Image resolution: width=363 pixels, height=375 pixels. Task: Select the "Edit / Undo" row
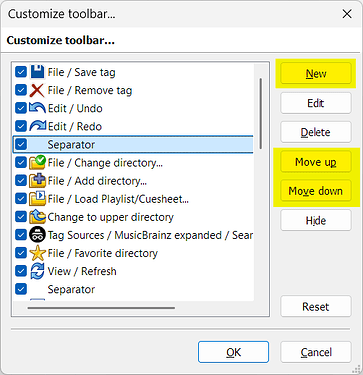[x=133, y=108]
